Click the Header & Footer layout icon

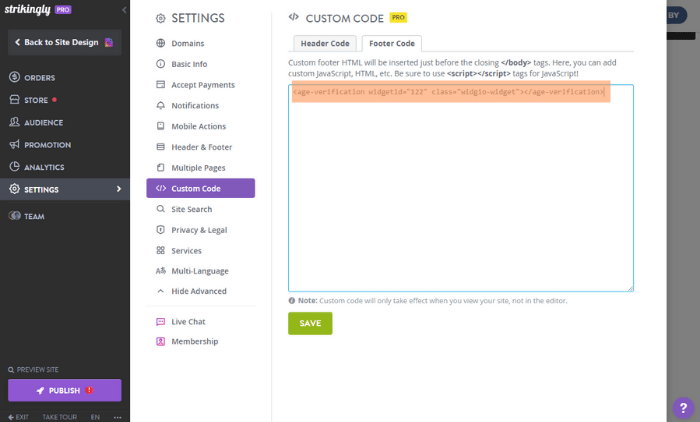tap(160, 147)
